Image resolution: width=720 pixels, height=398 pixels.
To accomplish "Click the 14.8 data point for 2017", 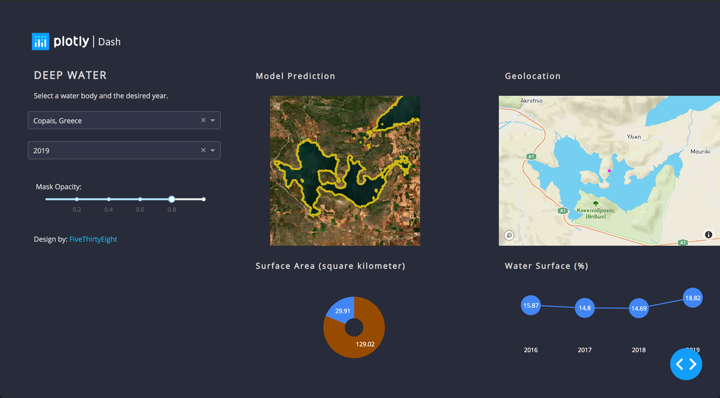I will (x=585, y=308).
